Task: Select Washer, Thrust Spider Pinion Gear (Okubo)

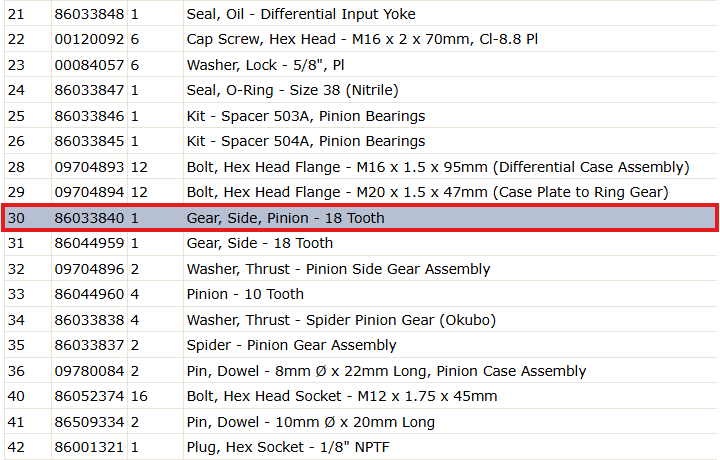Action: click(361, 320)
